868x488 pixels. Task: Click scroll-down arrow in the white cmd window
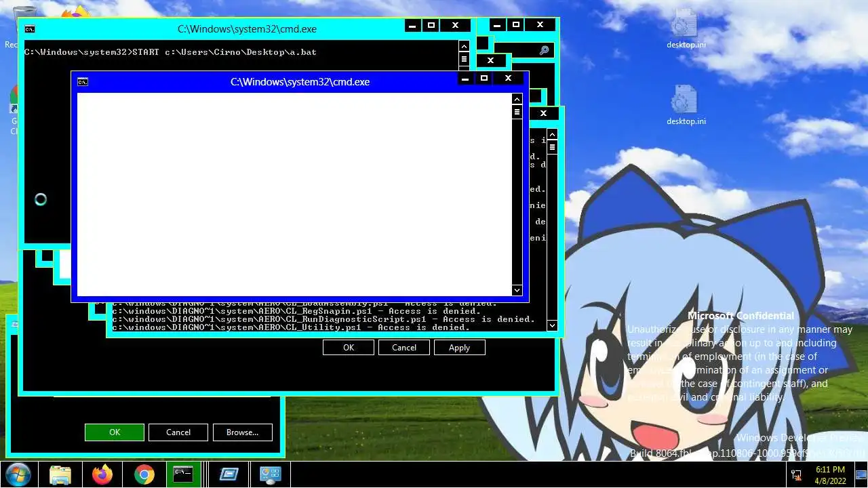point(517,290)
